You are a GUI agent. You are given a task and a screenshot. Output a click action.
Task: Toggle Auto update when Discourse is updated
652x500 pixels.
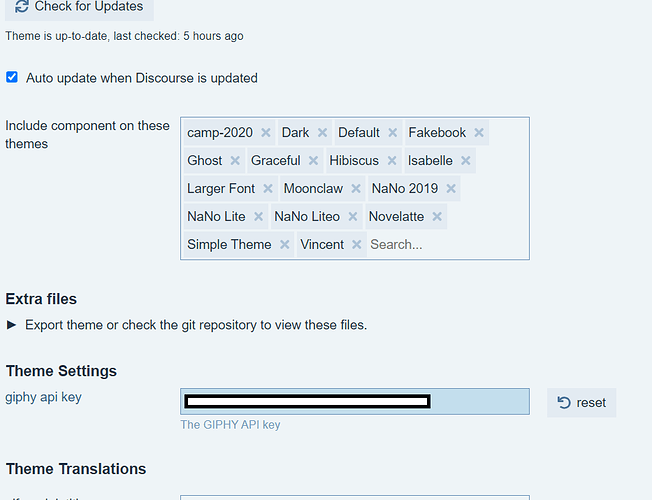12,77
